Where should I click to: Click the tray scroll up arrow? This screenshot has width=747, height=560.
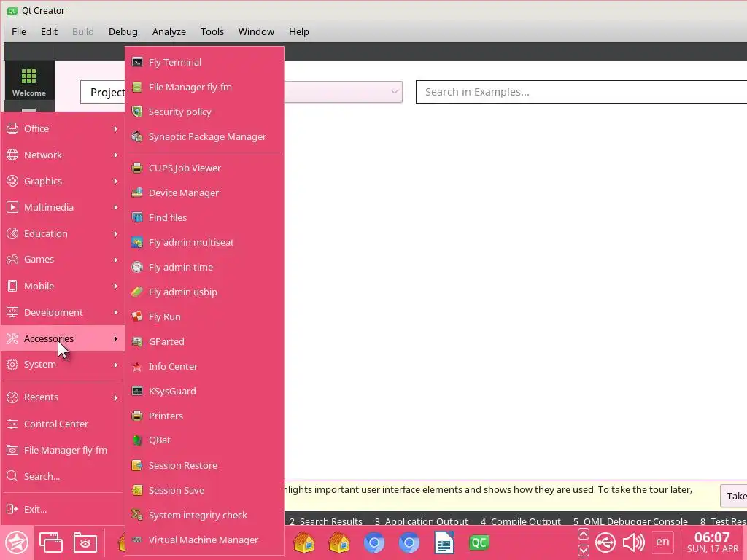coord(584,534)
